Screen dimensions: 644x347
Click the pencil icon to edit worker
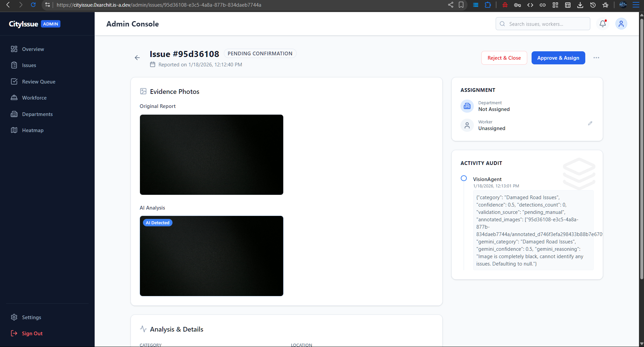[590, 123]
